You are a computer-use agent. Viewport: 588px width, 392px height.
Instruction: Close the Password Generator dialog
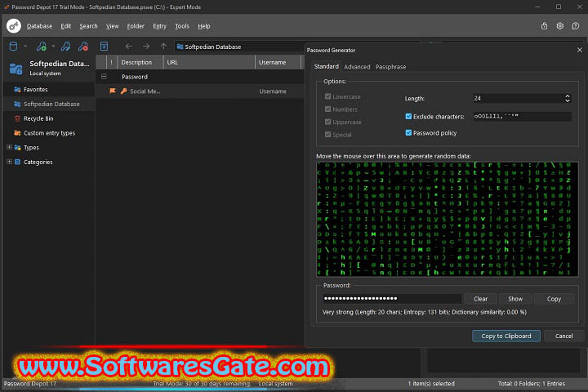(x=579, y=50)
